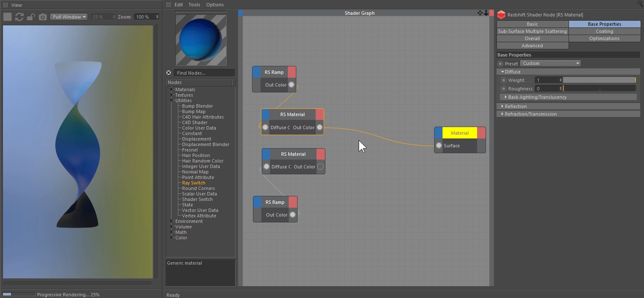Click the bottom RS Ramp red output corner

293,202
